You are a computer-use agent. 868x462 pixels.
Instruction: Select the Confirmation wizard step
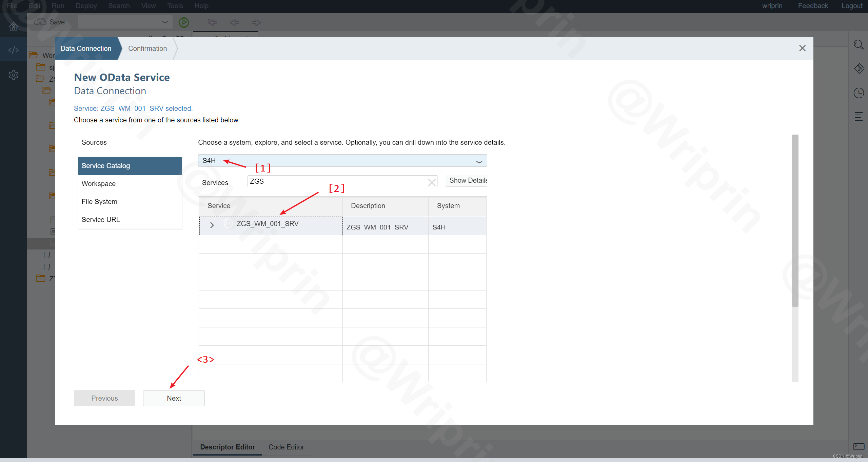click(x=147, y=48)
